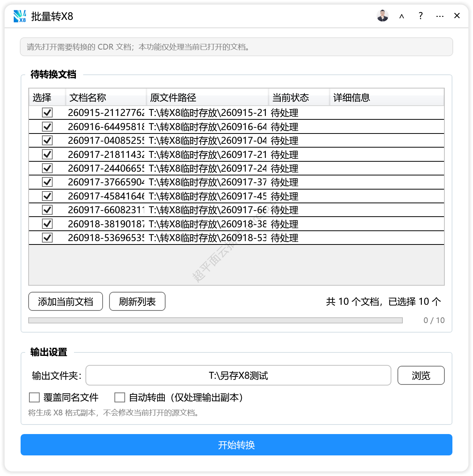This screenshot has width=473, height=476.
Task: Select the document name 260917-24406655
Action: (x=106, y=168)
